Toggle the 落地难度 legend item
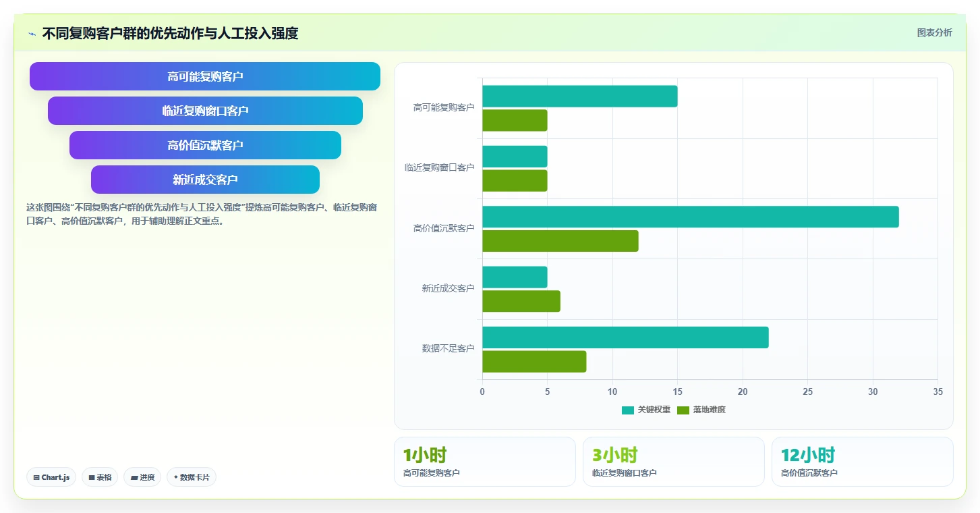The height and width of the screenshot is (513, 980). click(x=701, y=410)
